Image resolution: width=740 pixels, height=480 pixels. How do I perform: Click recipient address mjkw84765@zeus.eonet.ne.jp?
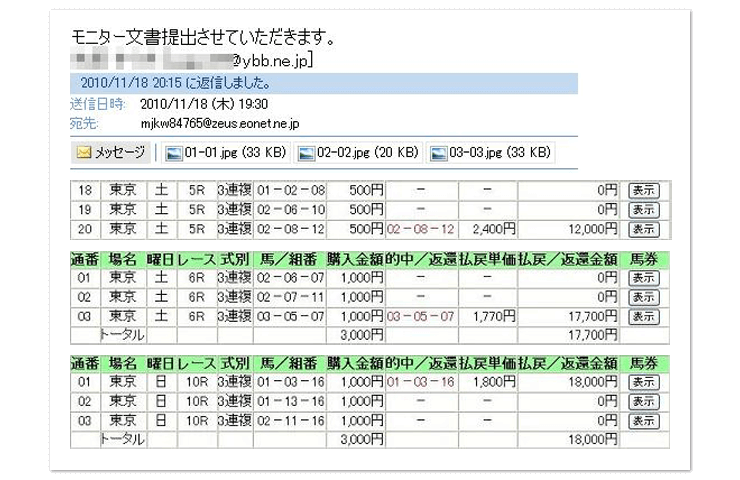point(220,123)
